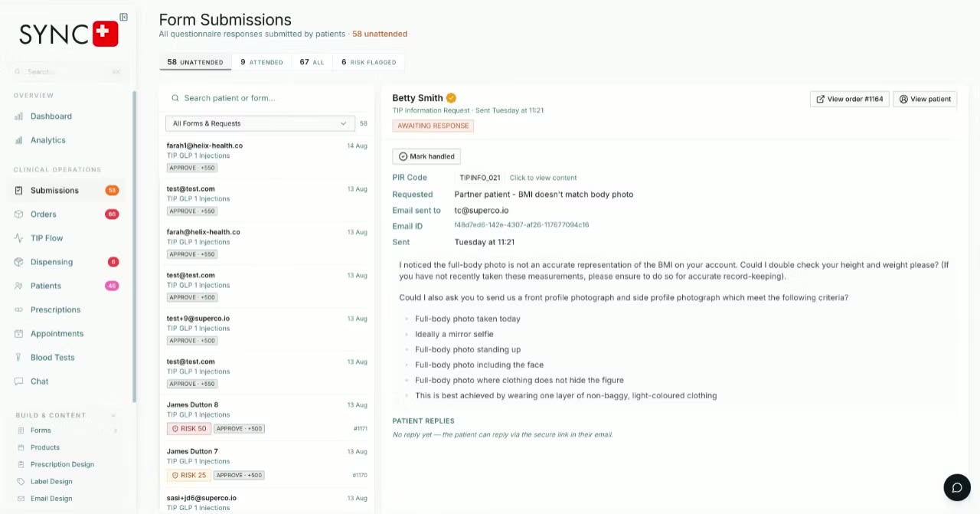Screen dimensions: 980x514
Task: Click the order number #1171 text
Action: [x=360, y=429]
